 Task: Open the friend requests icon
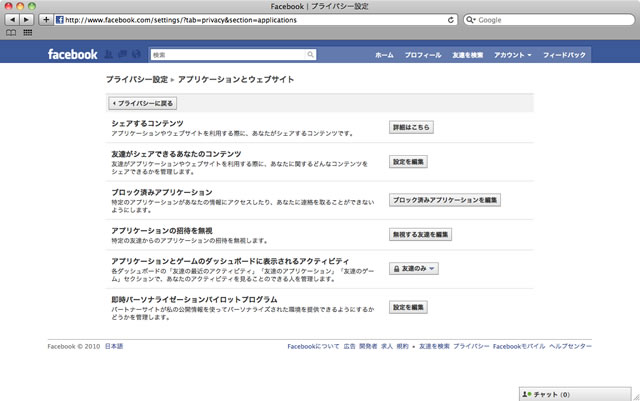coord(109,54)
